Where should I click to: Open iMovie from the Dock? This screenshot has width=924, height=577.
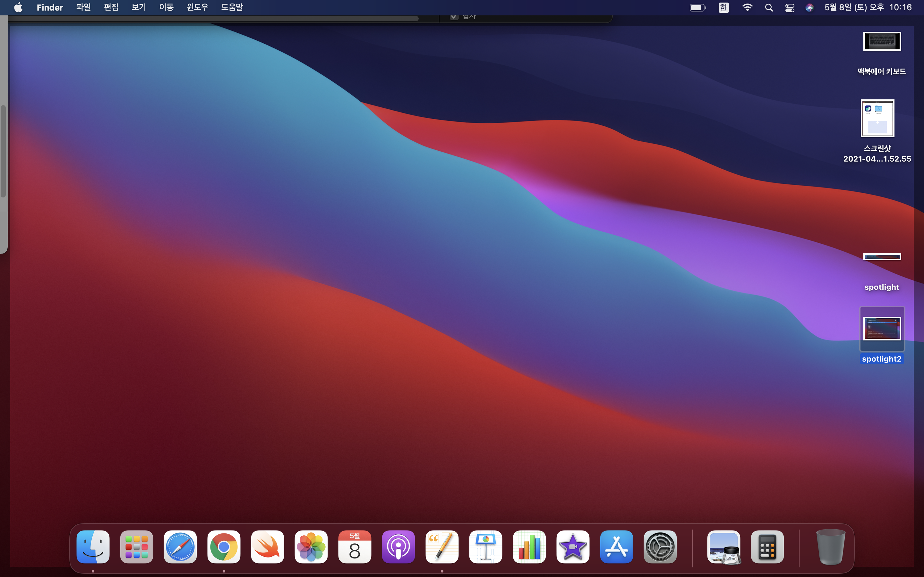tap(573, 547)
